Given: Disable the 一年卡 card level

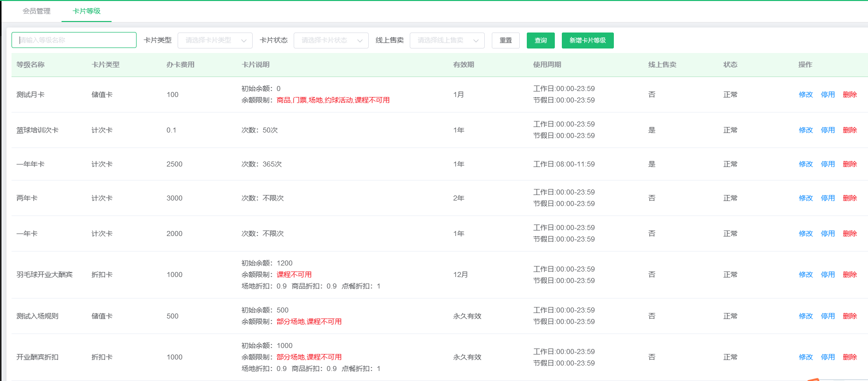Looking at the screenshot, I should click(827, 233).
